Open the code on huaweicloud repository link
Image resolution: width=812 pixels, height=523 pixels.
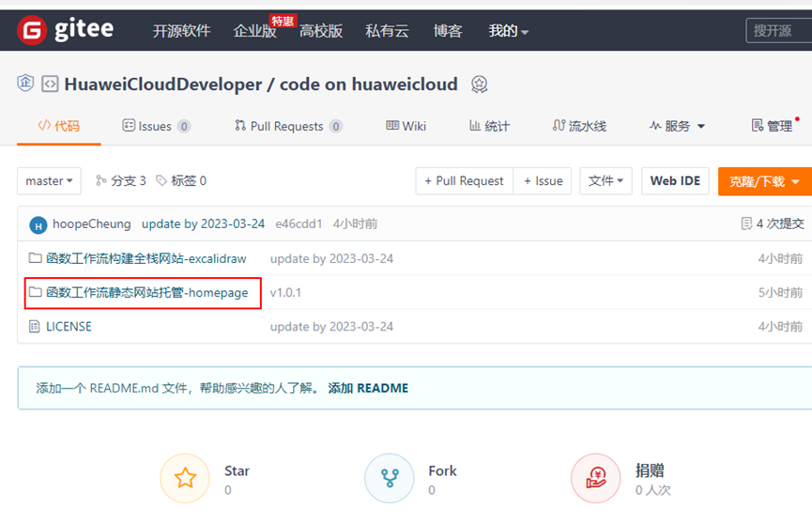pos(369,84)
